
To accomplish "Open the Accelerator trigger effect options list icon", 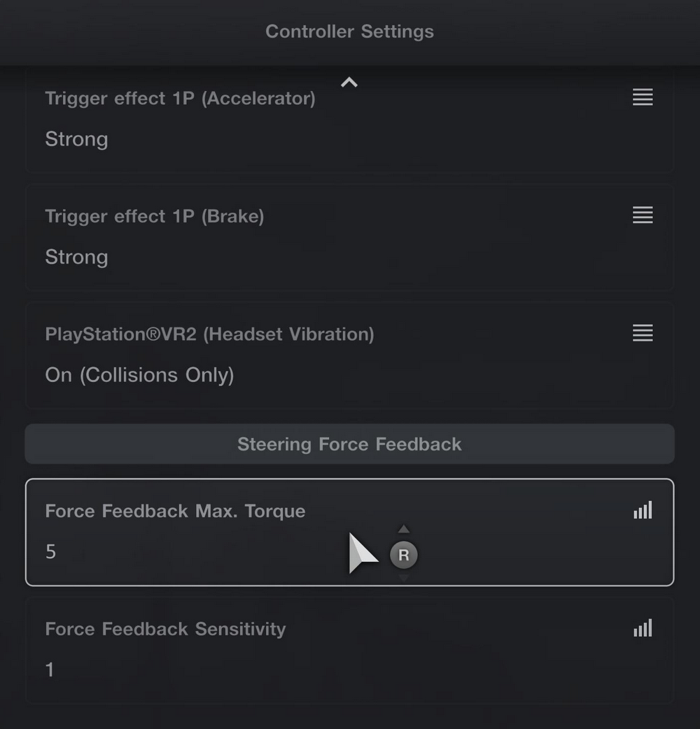I will [x=643, y=97].
